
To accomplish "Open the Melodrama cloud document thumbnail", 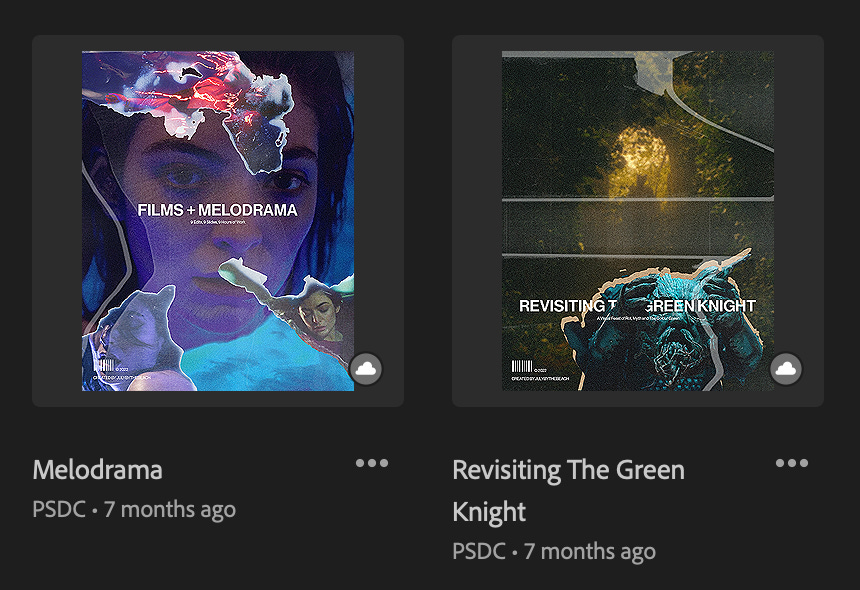I will tap(218, 221).
